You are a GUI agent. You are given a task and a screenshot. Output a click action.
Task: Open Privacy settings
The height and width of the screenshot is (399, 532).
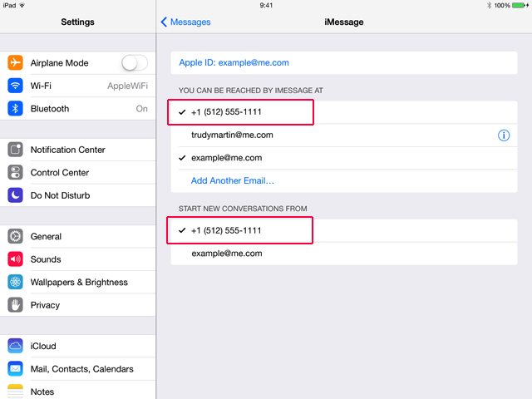point(45,305)
